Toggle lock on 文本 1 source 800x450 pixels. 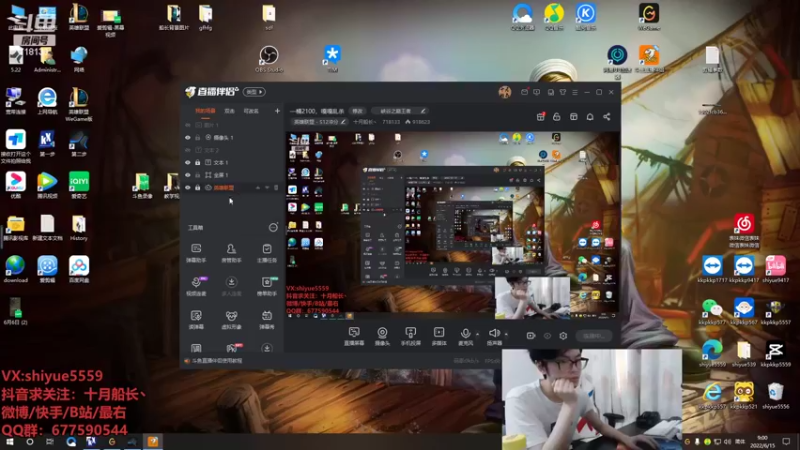pos(198,163)
